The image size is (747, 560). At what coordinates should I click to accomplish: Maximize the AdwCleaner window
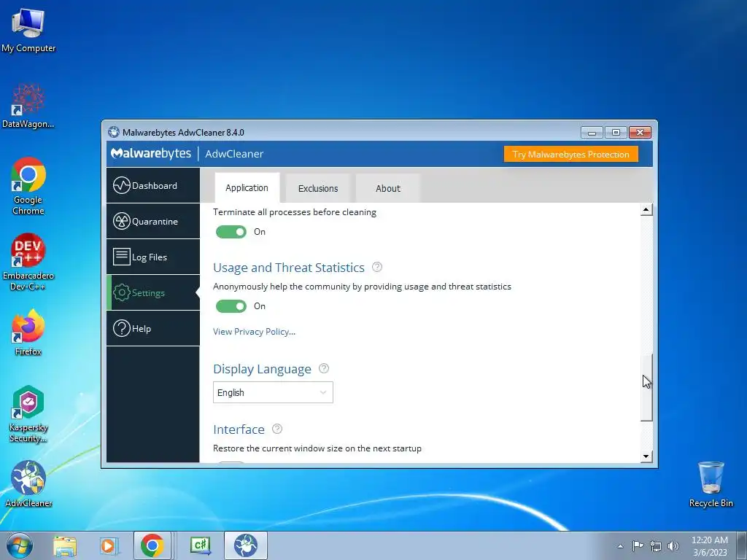[616, 133]
